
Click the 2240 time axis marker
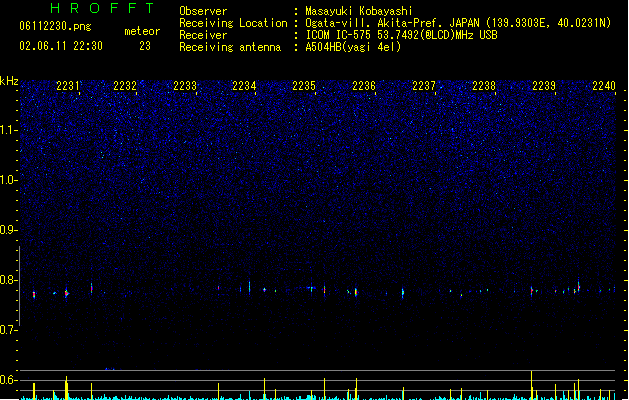click(604, 86)
